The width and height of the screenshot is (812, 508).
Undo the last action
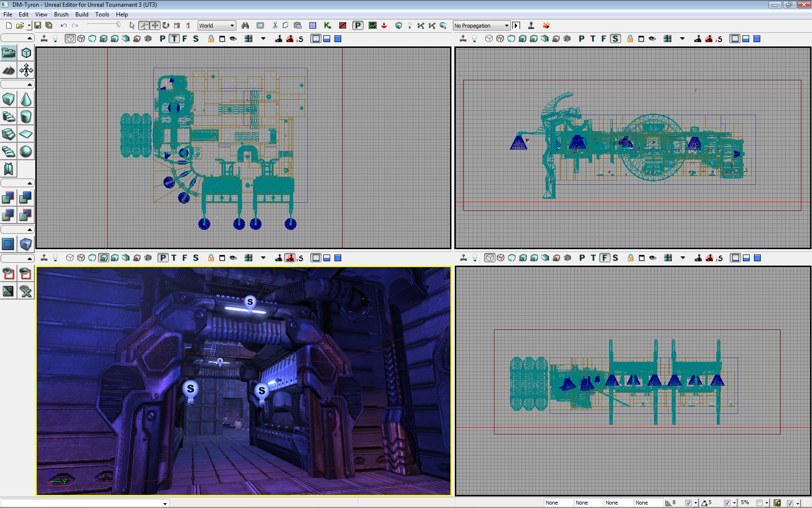pos(64,26)
